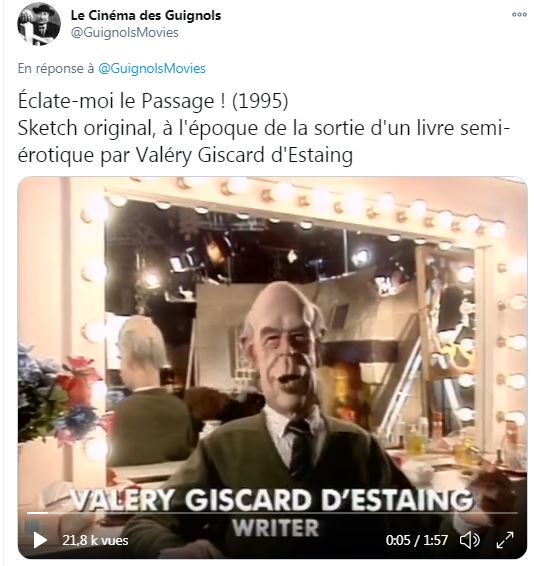Click the VALERY GISCARD D'ESTAING caption
The height and width of the screenshot is (566, 534).
coord(272,500)
